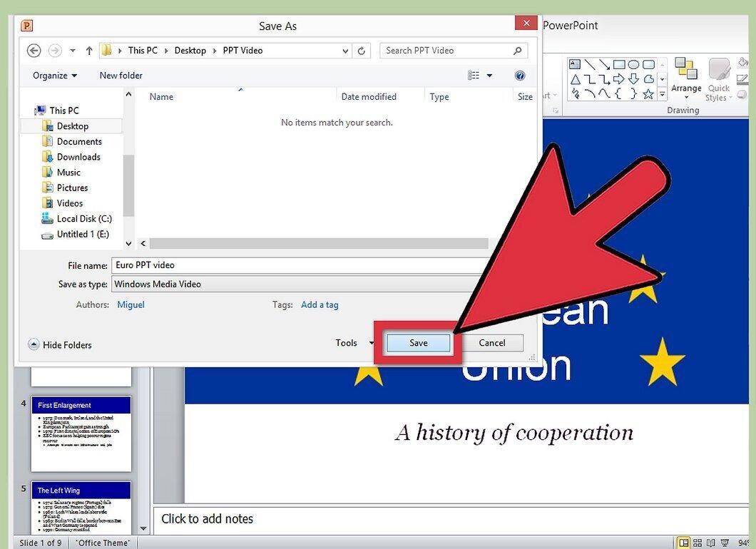Switch to Slide Sorter view
Image resolution: width=756 pixels, height=549 pixels.
(698, 543)
